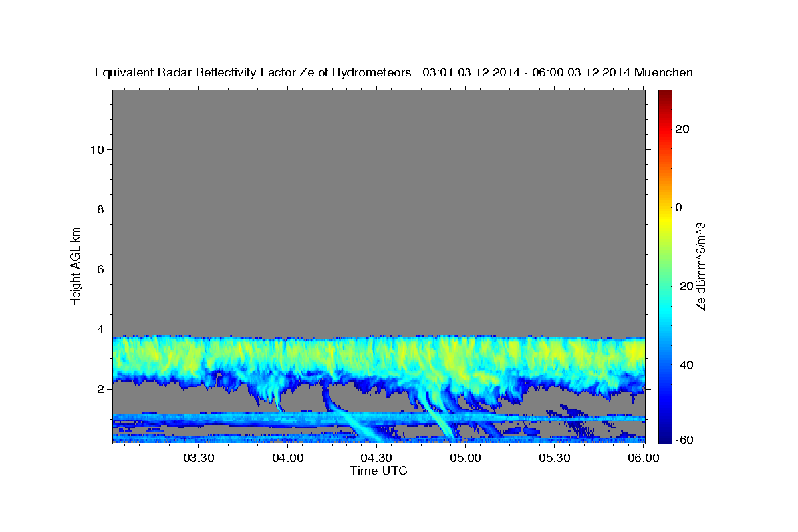Click the 'Time UTC' x-axis label
This screenshot has width=798, height=532.
point(378,471)
